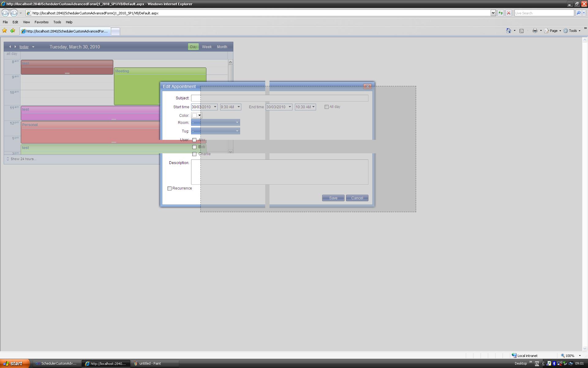This screenshot has width=588, height=368.
Task: Switch scheduler to Week view
Action: [206, 47]
